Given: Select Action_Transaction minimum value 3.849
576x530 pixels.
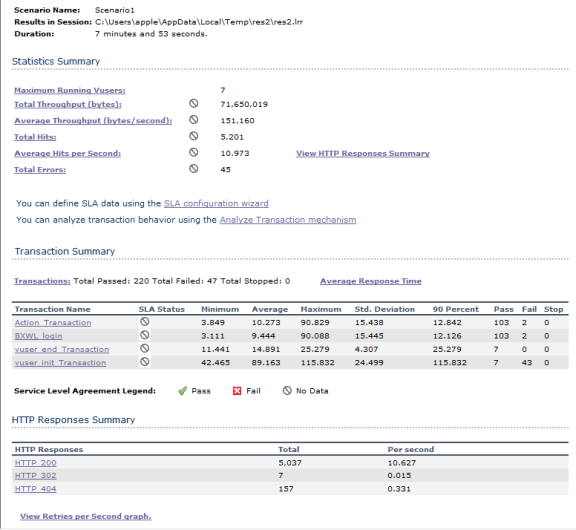Looking at the screenshot, I should point(213,323).
